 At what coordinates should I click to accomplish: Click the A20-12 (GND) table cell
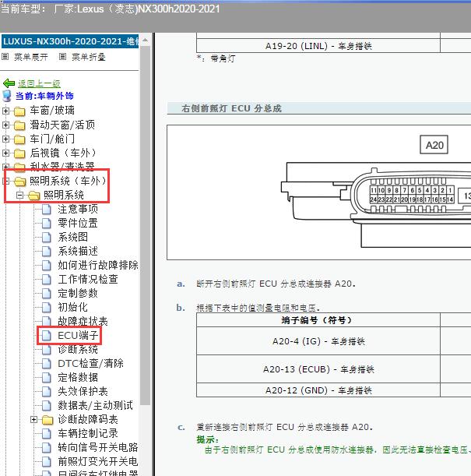318,390
